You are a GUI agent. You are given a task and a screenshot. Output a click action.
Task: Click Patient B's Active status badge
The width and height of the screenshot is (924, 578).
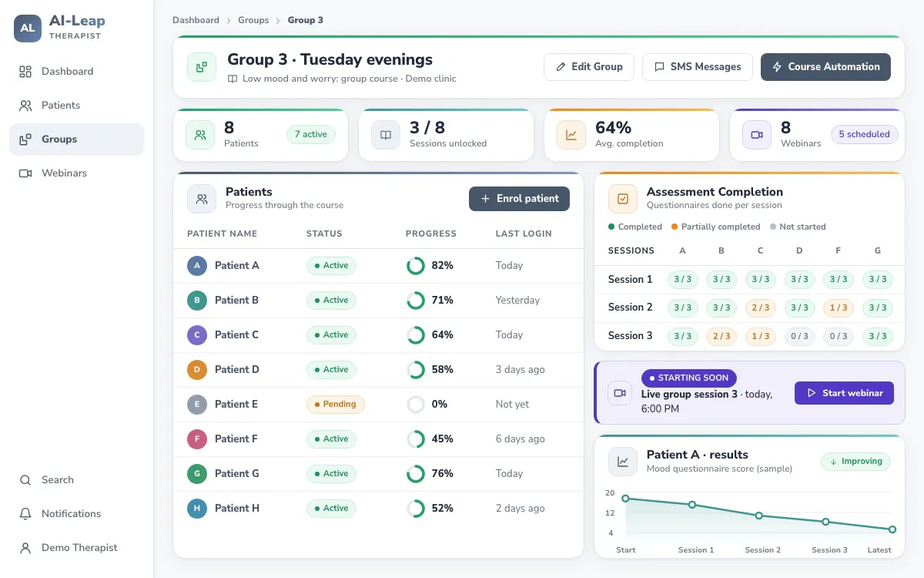331,301
